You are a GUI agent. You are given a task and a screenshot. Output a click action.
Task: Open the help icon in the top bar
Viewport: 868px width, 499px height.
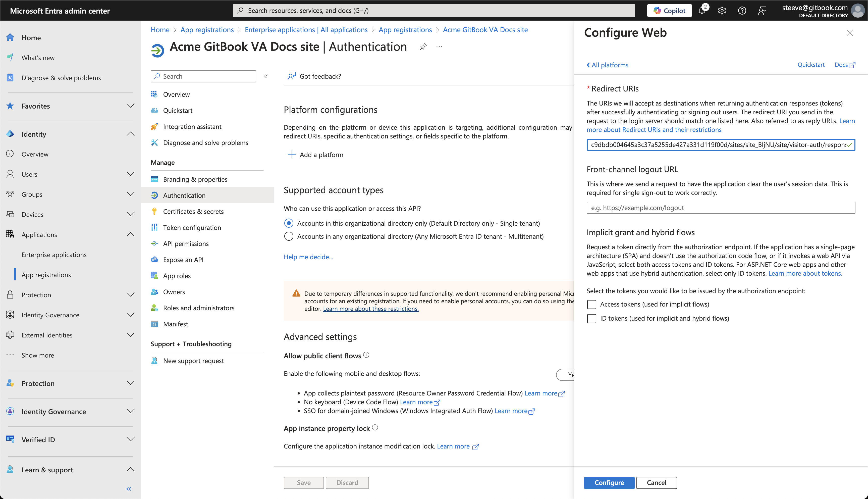pyautogui.click(x=742, y=10)
